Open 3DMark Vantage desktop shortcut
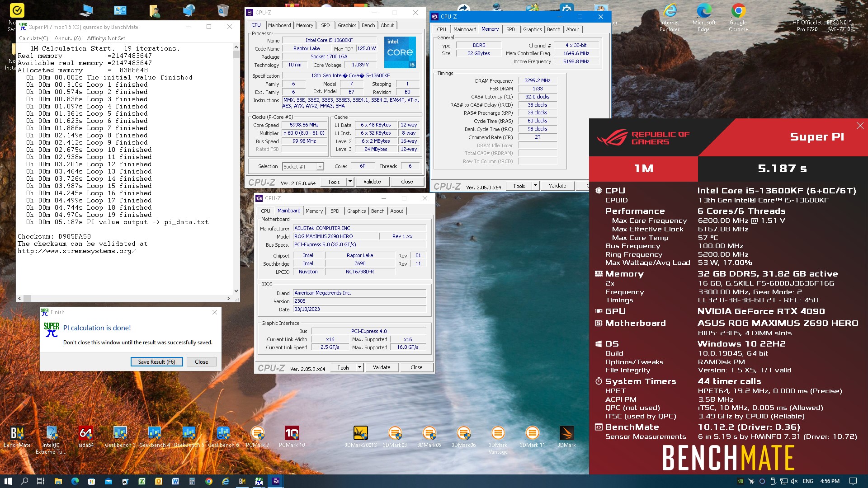868x488 pixels. (498, 439)
